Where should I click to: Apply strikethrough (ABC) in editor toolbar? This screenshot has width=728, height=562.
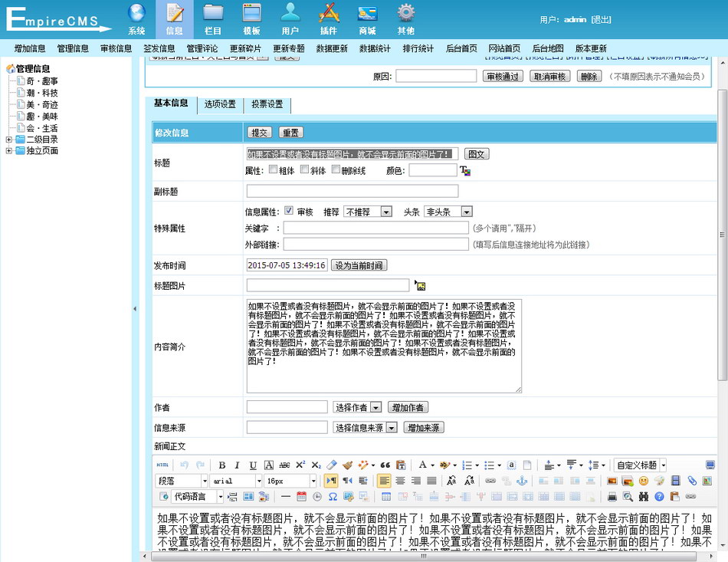(284, 465)
